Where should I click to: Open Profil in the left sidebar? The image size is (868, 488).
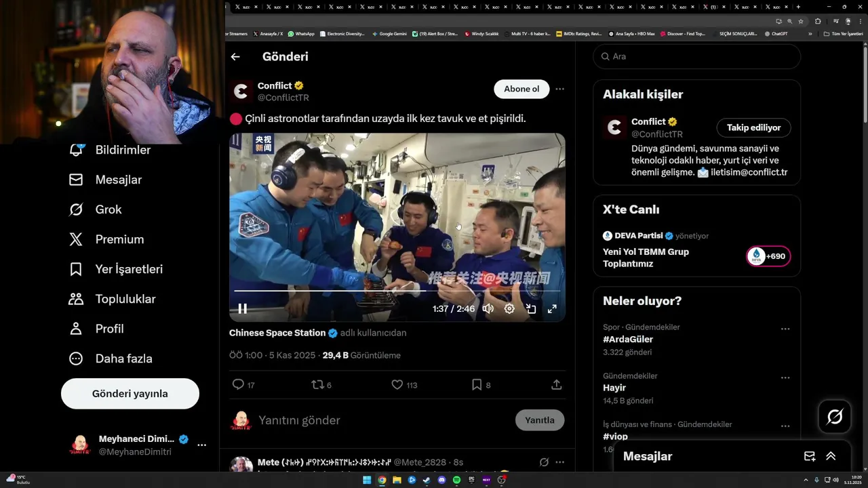[96, 329]
